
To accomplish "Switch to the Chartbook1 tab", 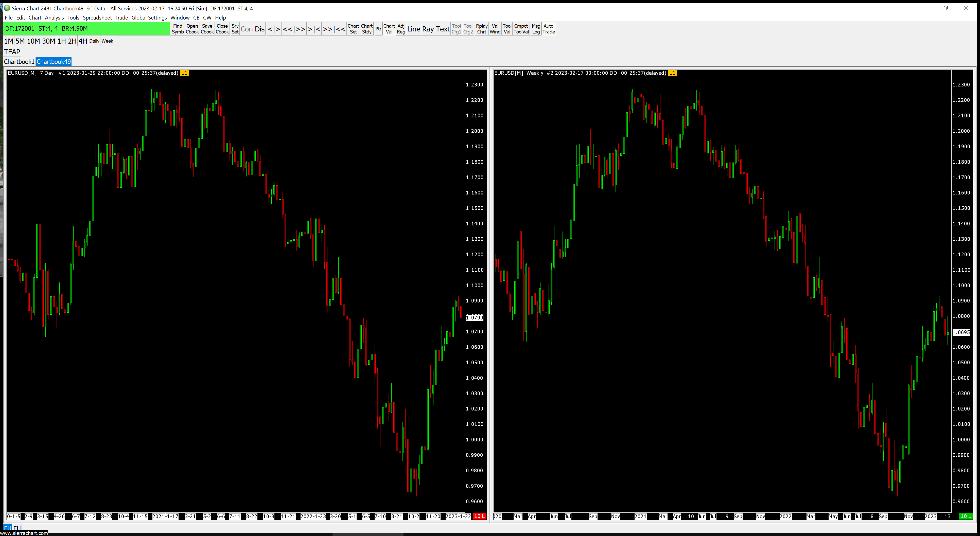I will click(19, 62).
